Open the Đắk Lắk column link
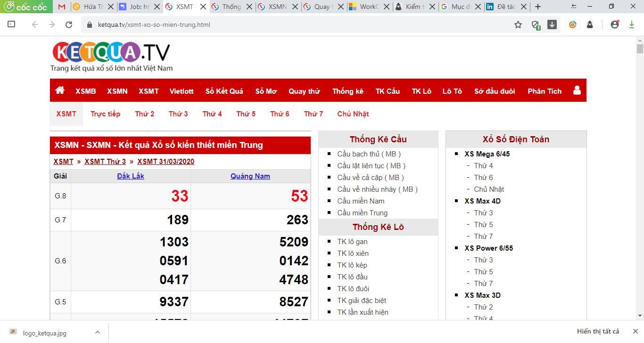Image resolution: width=644 pixels, height=343 pixels. pos(131,176)
